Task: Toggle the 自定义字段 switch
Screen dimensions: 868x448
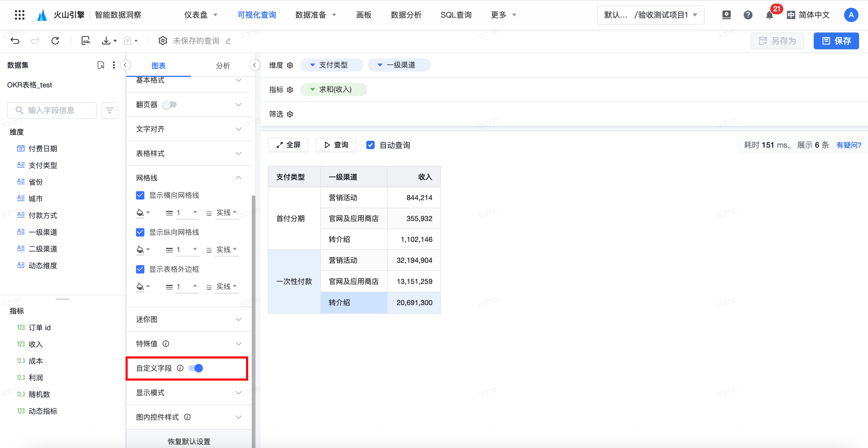Action: (196, 368)
